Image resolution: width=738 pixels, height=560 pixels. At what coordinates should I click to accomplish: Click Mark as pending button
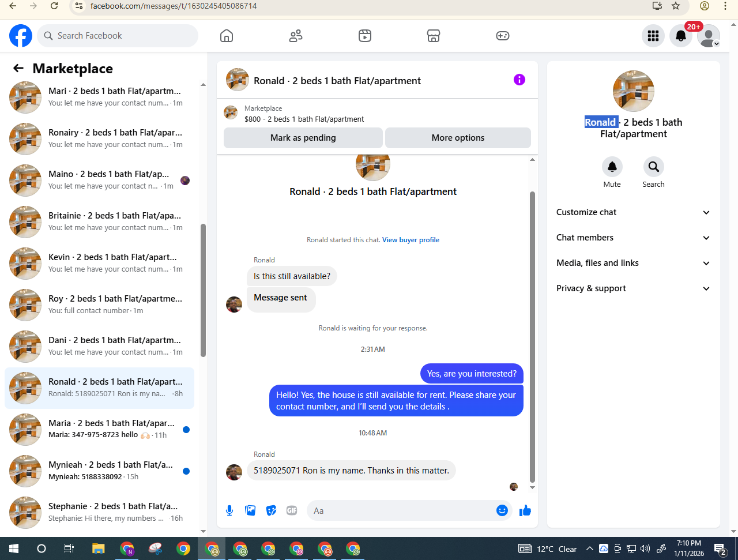(303, 138)
